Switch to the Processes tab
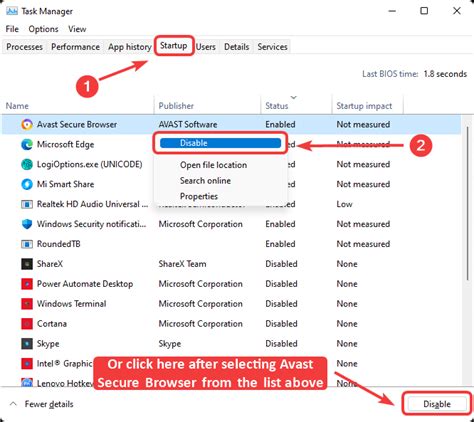Image resolution: width=474 pixels, height=422 pixels. click(x=24, y=47)
